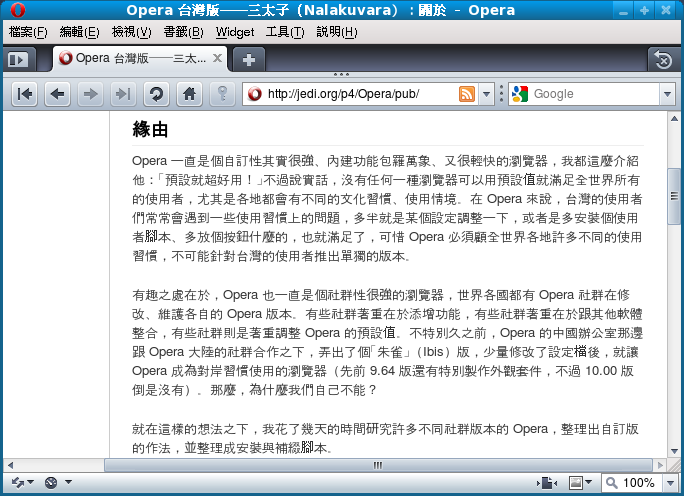Open the zoom level dropdown
This screenshot has height=496, width=684.
pos(670,482)
